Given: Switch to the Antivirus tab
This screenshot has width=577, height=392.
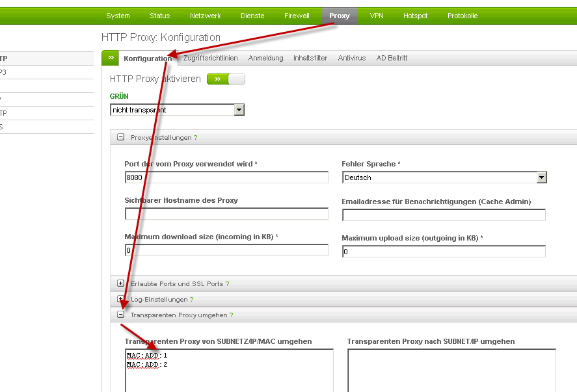Looking at the screenshot, I should [x=351, y=58].
